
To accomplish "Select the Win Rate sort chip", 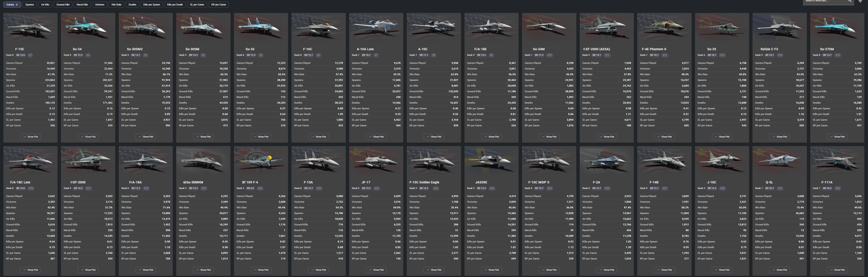I will (116, 5).
